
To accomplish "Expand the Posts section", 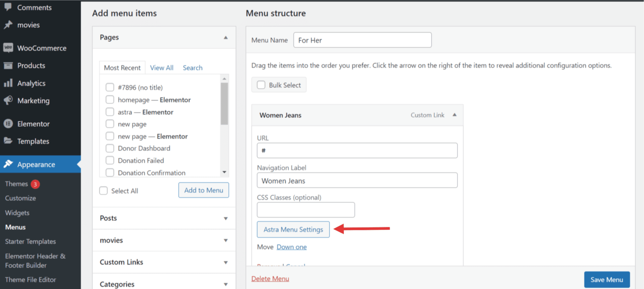I will pyautogui.click(x=226, y=218).
